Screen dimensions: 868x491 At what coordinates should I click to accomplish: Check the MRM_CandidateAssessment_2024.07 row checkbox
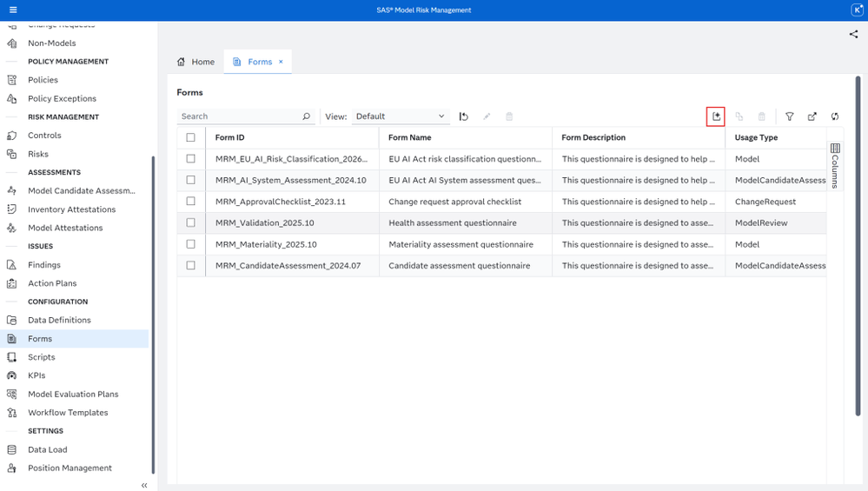click(x=190, y=266)
